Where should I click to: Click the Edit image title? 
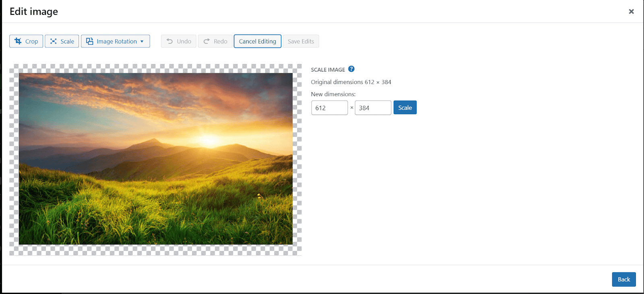point(34,12)
